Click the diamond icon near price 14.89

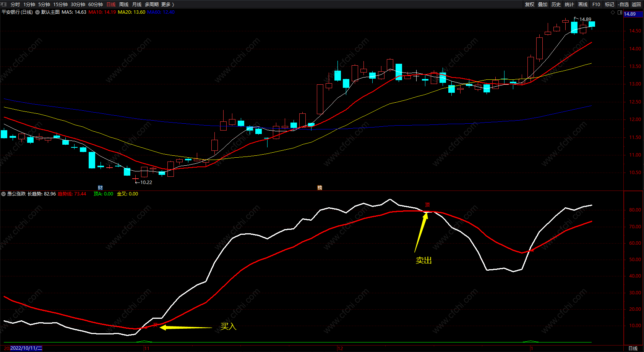point(613,13)
